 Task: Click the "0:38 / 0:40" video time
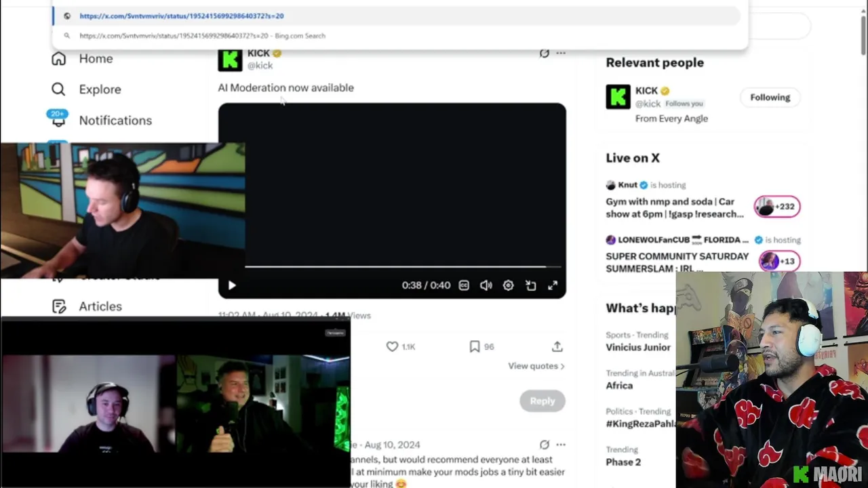click(426, 285)
